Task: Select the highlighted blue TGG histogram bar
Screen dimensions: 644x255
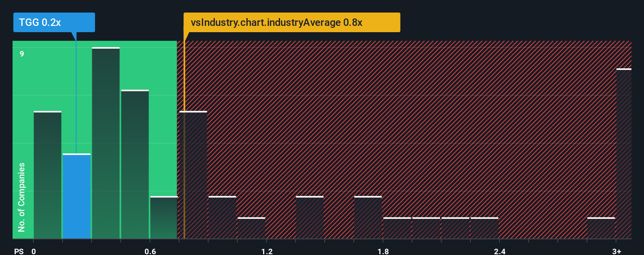Action: coord(77,196)
